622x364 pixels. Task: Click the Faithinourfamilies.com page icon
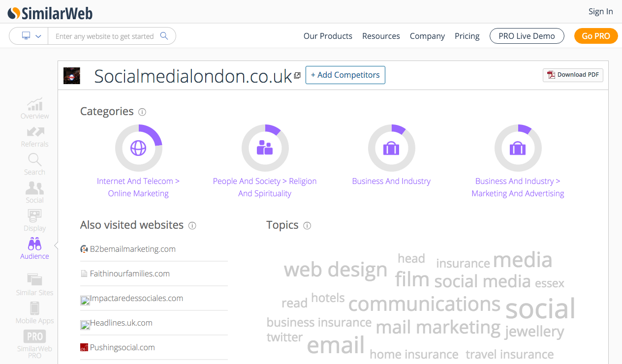(84, 274)
